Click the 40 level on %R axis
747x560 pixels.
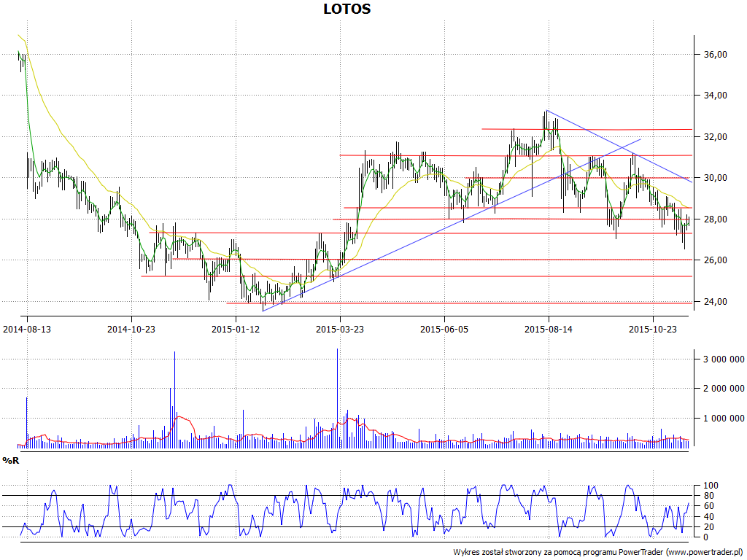709,517
